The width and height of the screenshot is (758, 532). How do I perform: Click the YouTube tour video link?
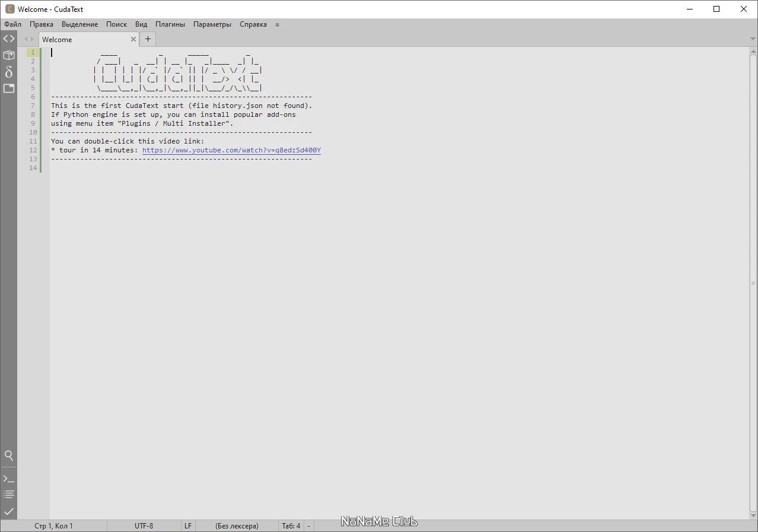(231, 150)
